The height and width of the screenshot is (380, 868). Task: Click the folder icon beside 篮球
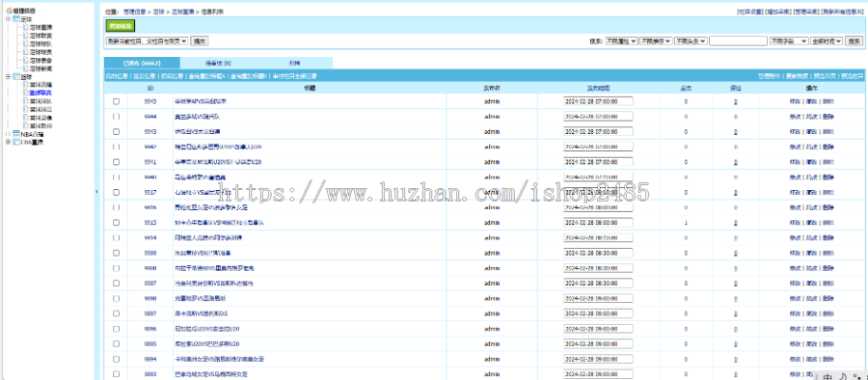tap(16, 77)
